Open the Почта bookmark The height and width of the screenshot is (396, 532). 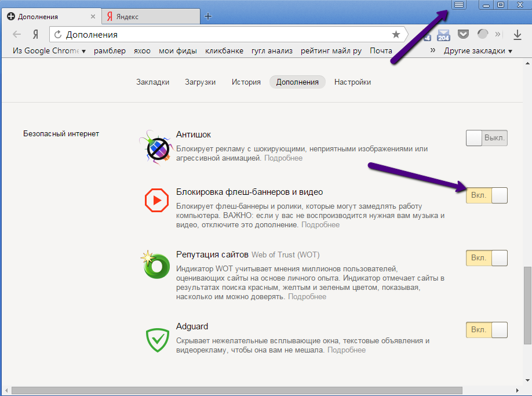[x=381, y=51]
